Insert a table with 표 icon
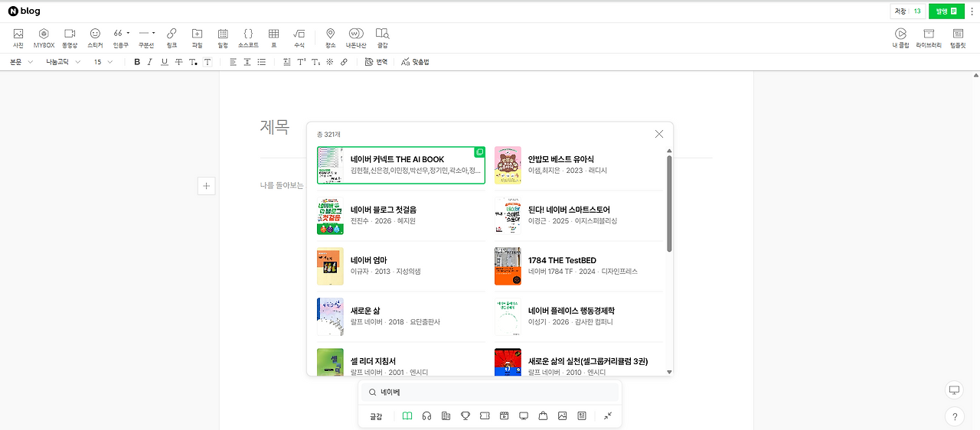Screen dimensions: 980x430 click(273, 37)
